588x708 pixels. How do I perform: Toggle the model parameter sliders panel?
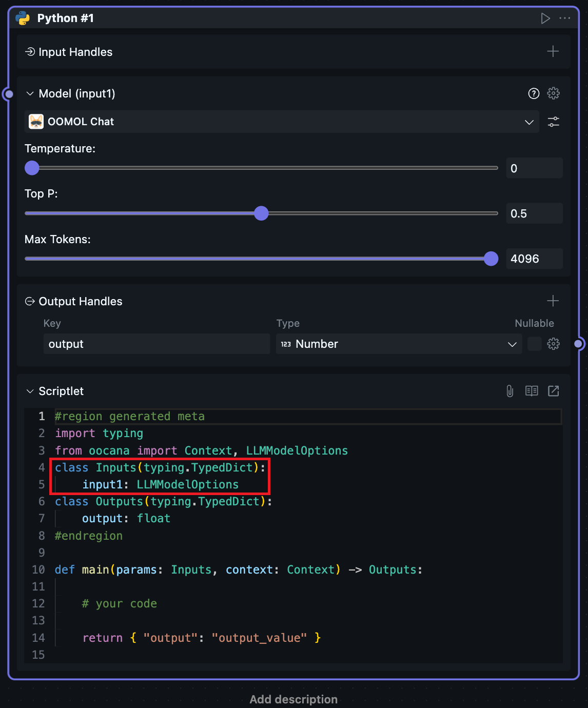pos(553,122)
